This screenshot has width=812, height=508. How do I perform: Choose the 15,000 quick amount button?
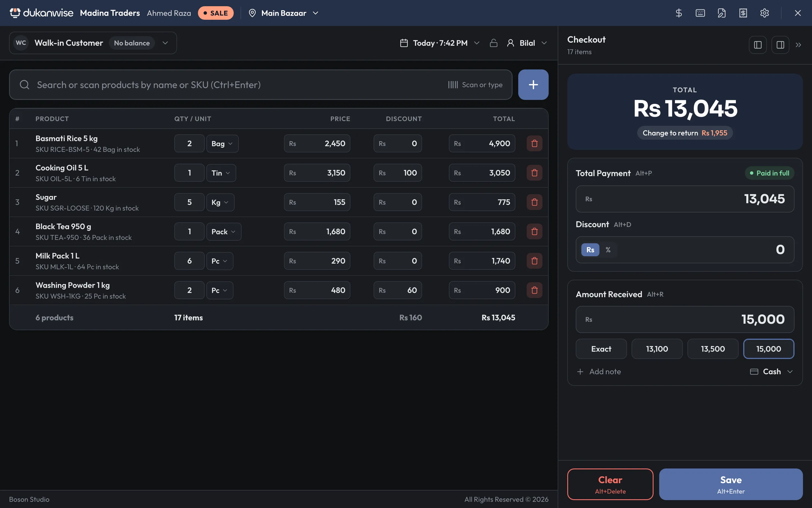pyautogui.click(x=769, y=349)
